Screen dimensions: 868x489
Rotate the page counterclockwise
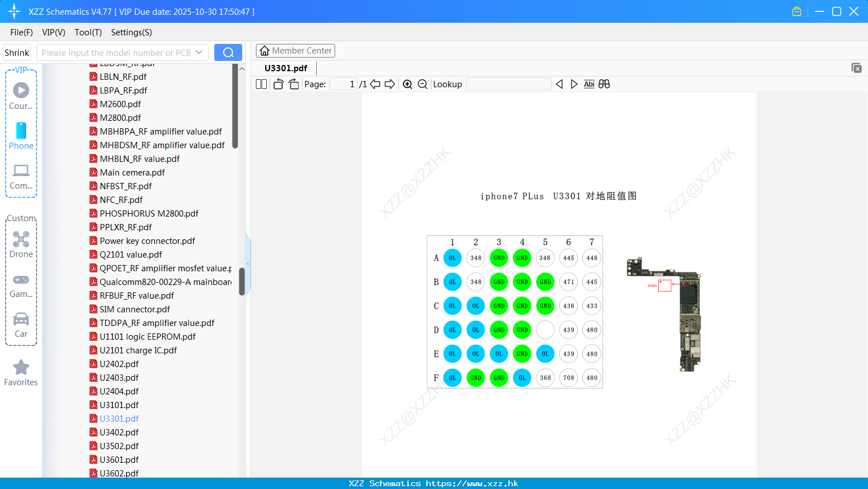click(278, 84)
